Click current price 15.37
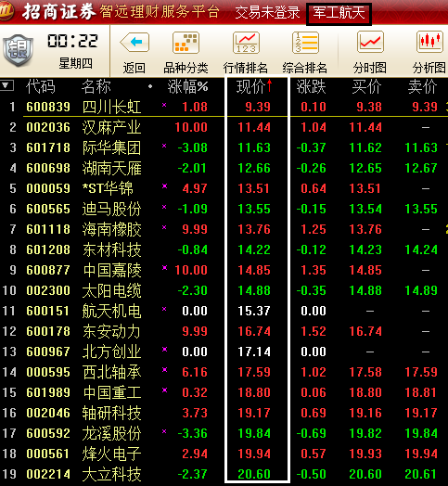This screenshot has height=486, width=448. 254,311
